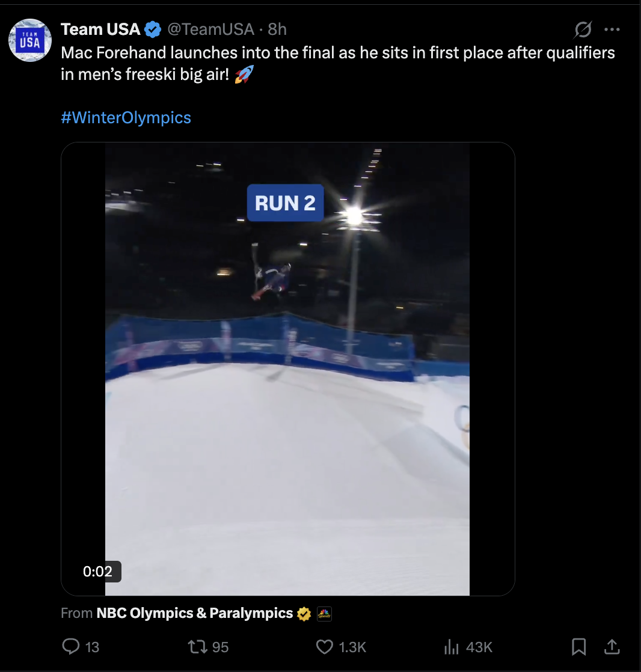This screenshot has width=641, height=672.
Task: Repost the Mac Forehand tweet
Action: coord(197,647)
